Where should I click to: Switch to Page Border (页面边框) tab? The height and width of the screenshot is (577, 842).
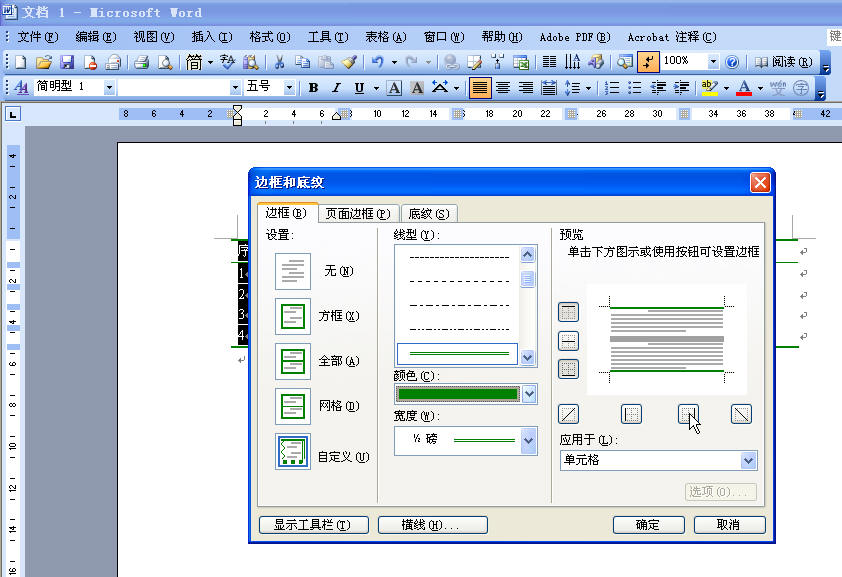point(358,214)
